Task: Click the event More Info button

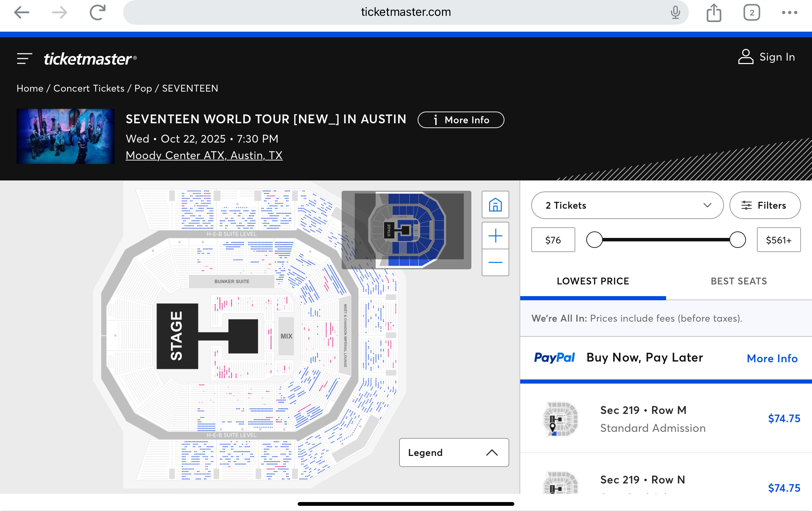Action: click(x=461, y=120)
